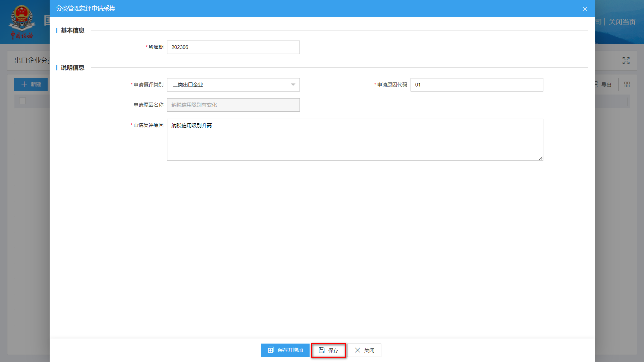This screenshot has width=644, height=362.
Task: Click the 说明信息 section header
Action: pyautogui.click(x=72, y=68)
